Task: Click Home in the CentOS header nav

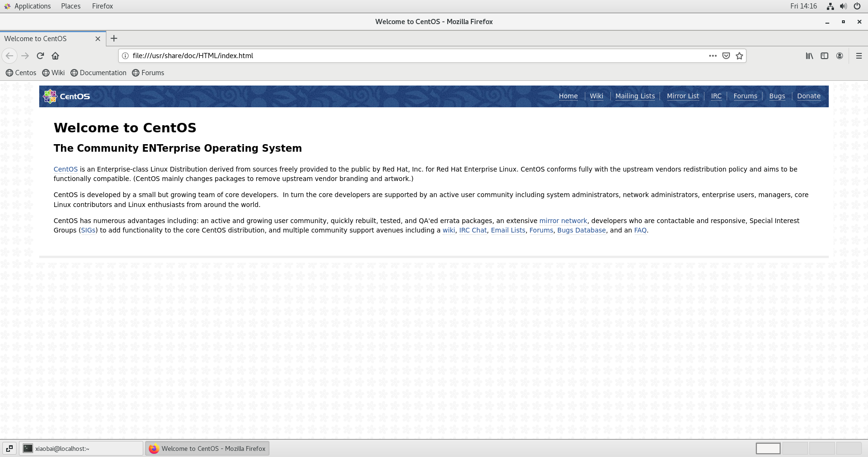Action: 568,96
